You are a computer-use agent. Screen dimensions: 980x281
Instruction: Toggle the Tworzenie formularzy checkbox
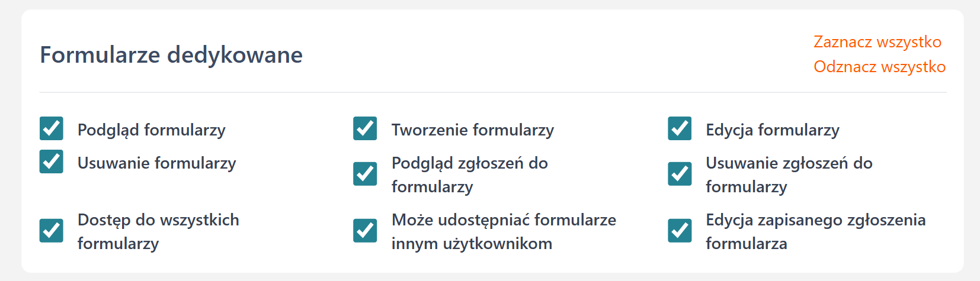tap(365, 128)
